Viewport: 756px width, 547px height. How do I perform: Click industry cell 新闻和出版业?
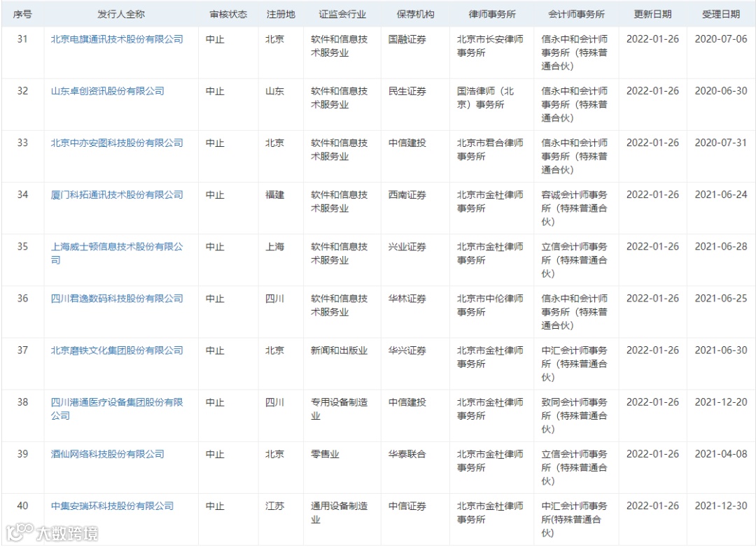[339, 350]
